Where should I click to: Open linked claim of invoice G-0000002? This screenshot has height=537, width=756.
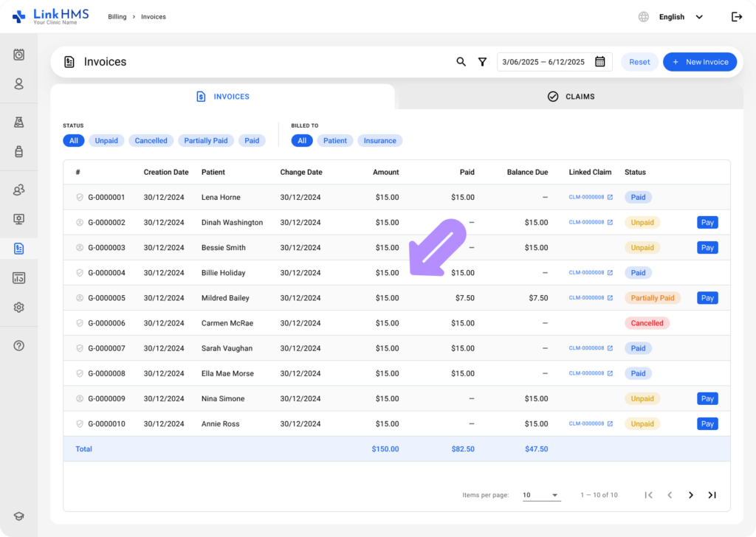click(591, 222)
